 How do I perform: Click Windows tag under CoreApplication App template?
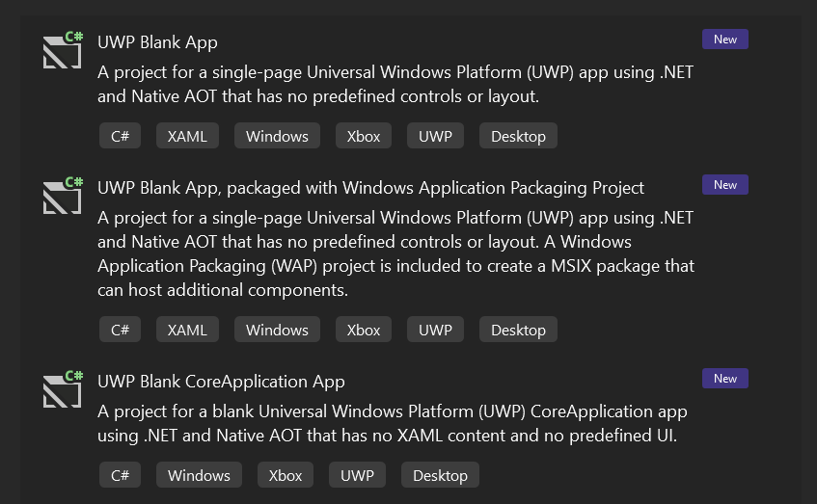coord(199,475)
